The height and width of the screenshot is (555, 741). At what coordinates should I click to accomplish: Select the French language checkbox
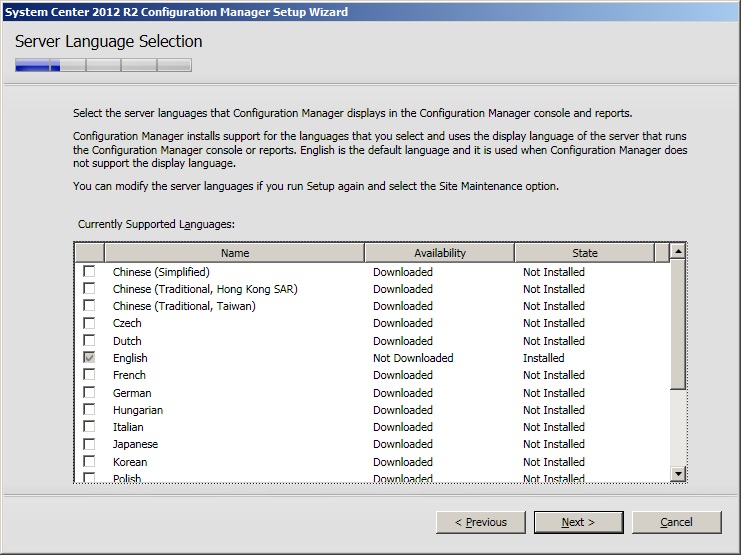[90, 375]
